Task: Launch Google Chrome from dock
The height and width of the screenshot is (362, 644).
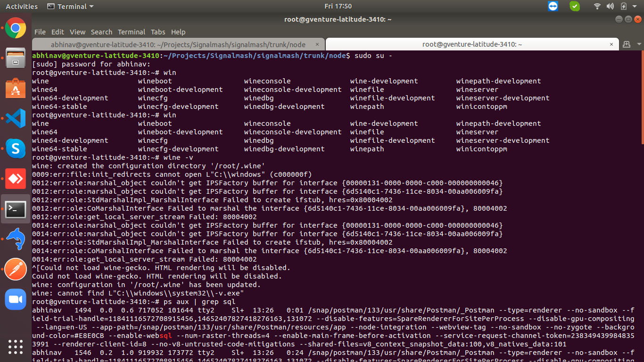Action: click(16, 28)
